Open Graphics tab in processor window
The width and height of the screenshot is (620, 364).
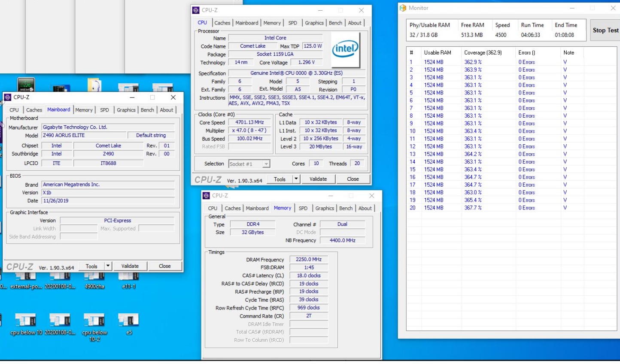[314, 23]
